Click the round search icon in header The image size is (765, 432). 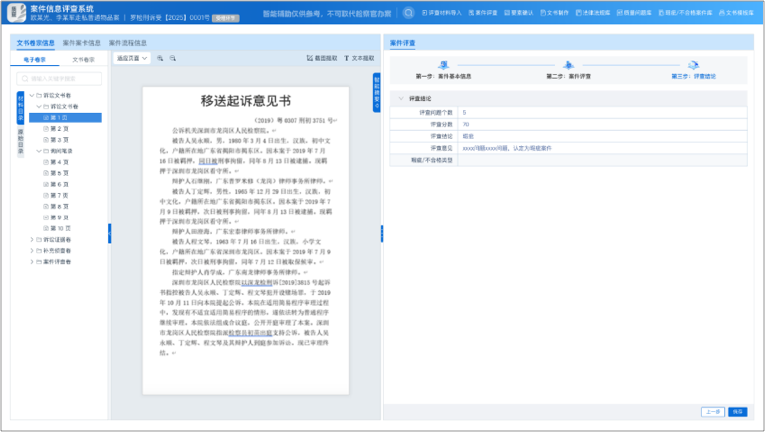(x=408, y=13)
